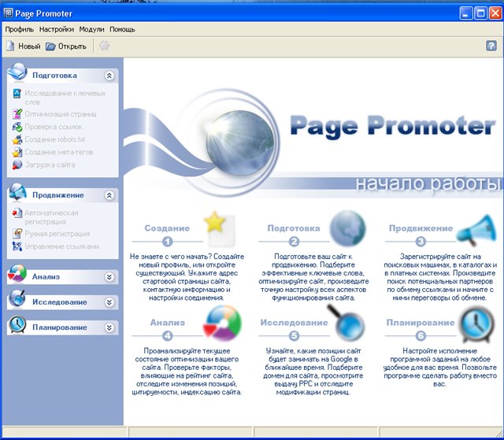Click the Открыть toolbar label
The image size is (504, 440).
click(72, 46)
